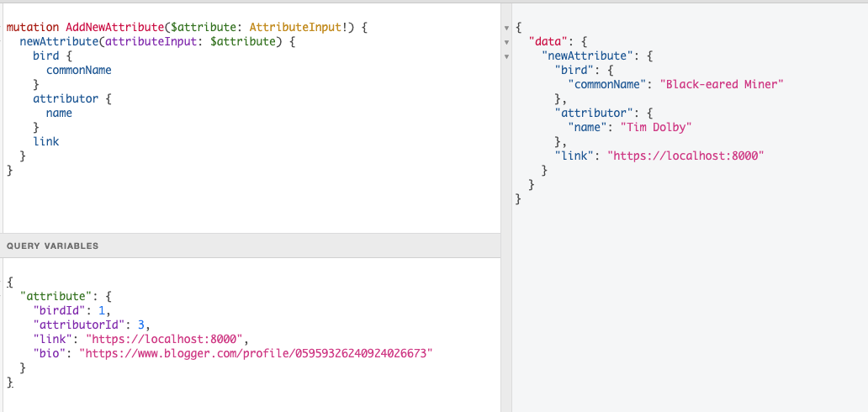Collapse the "data" object fold arrow

point(506,42)
